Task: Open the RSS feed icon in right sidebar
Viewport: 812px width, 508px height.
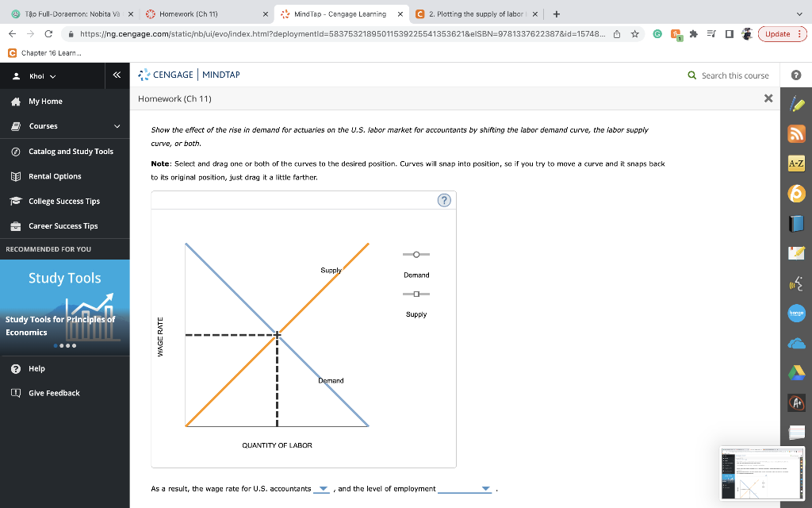Action: point(796,134)
